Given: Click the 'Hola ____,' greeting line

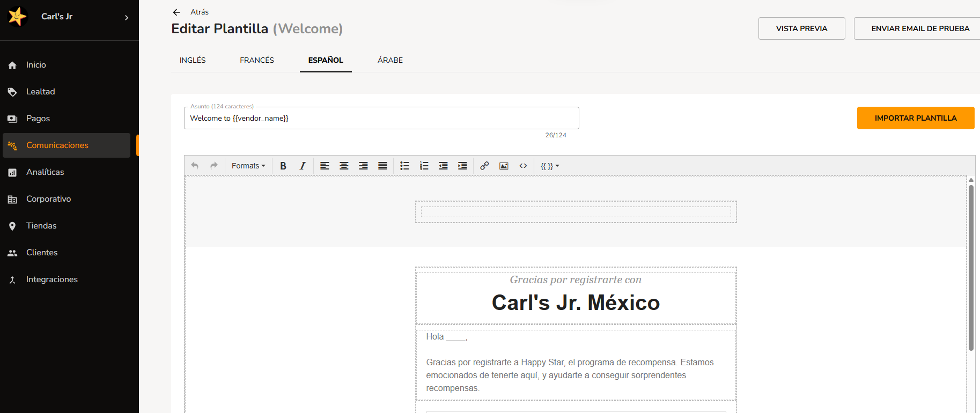Looking at the screenshot, I should point(447,337).
